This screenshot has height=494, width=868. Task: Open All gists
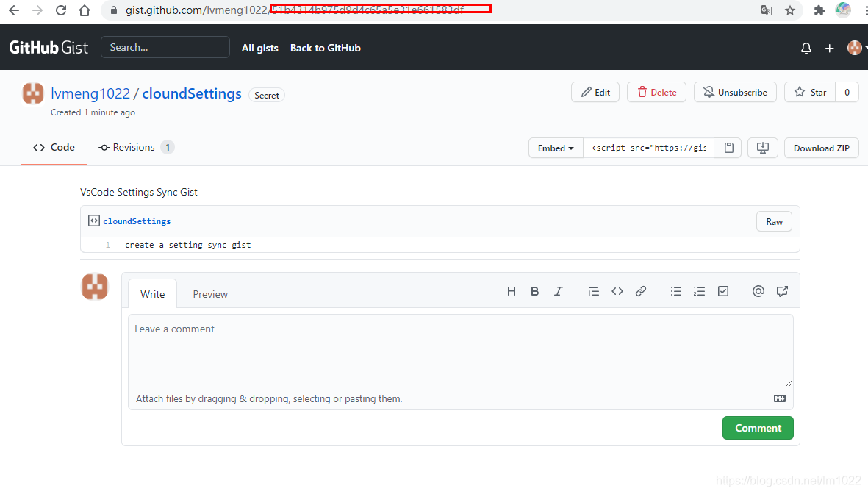pyautogui.click(x=259, y=48)
